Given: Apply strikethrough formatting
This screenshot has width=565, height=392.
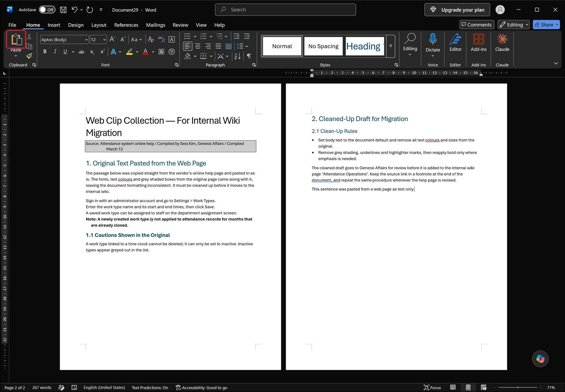Looking at the screenshot, I should (x=81, y=52).
